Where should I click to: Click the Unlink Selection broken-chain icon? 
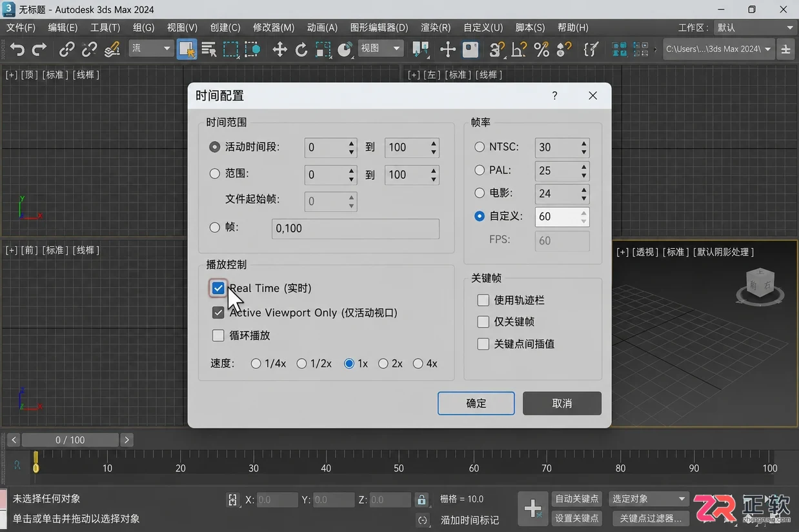coord(89,50)
